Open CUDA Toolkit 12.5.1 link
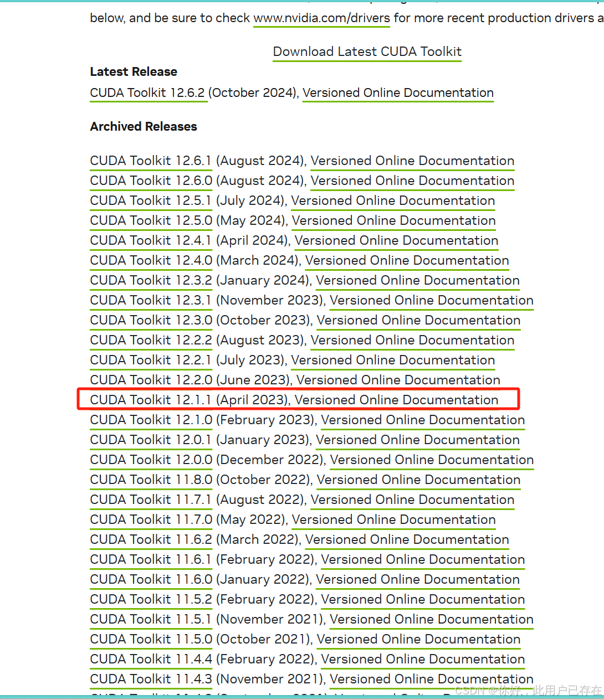 [151, 200]
